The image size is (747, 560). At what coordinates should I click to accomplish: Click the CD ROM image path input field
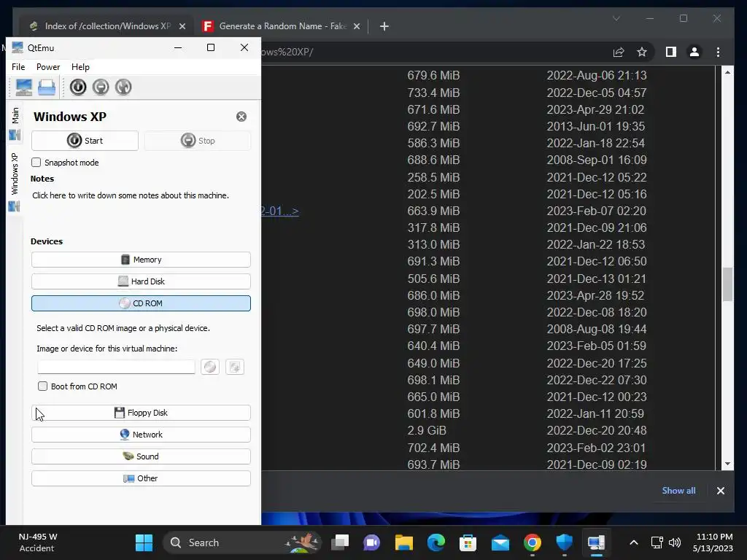point(116,367)
